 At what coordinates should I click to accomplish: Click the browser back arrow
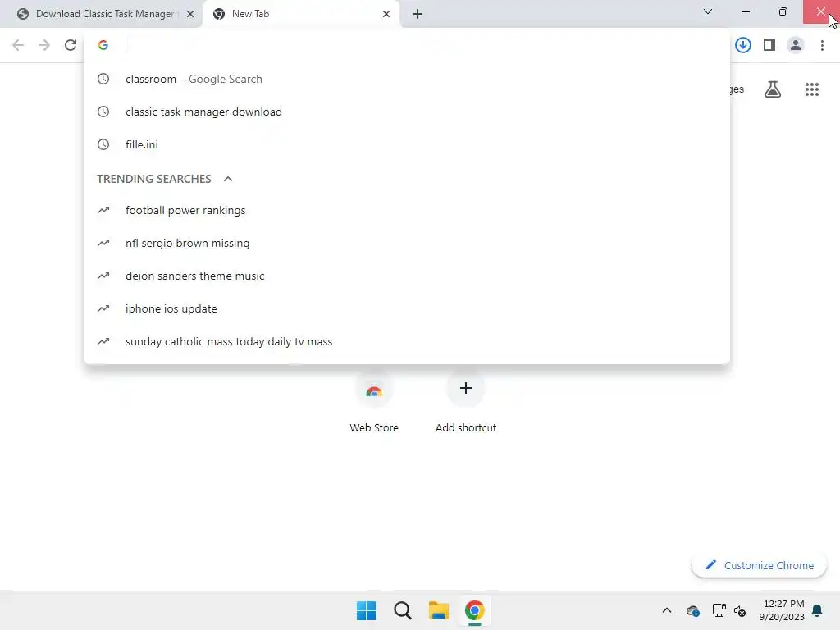tap(18, 45)
